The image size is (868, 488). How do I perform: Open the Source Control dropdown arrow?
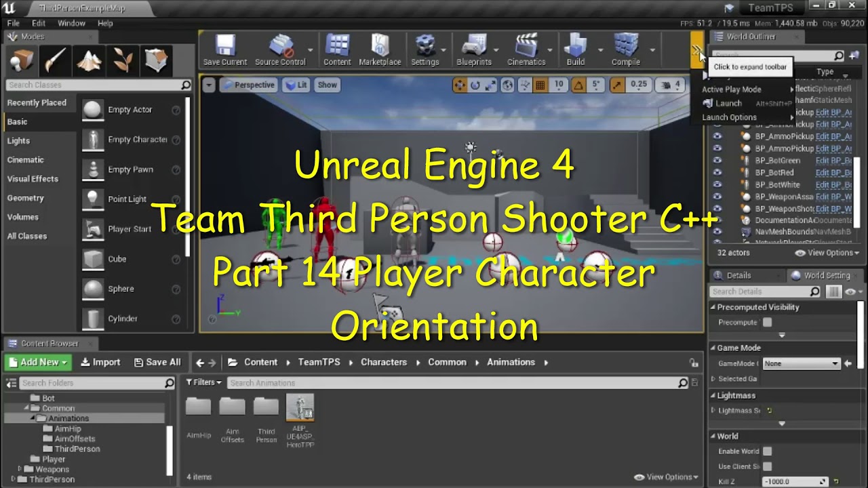point(311,49)
